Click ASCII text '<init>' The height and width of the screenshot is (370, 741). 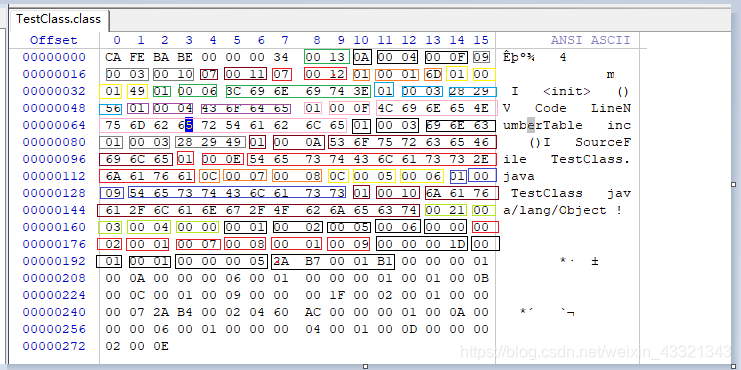click(567, 91)
